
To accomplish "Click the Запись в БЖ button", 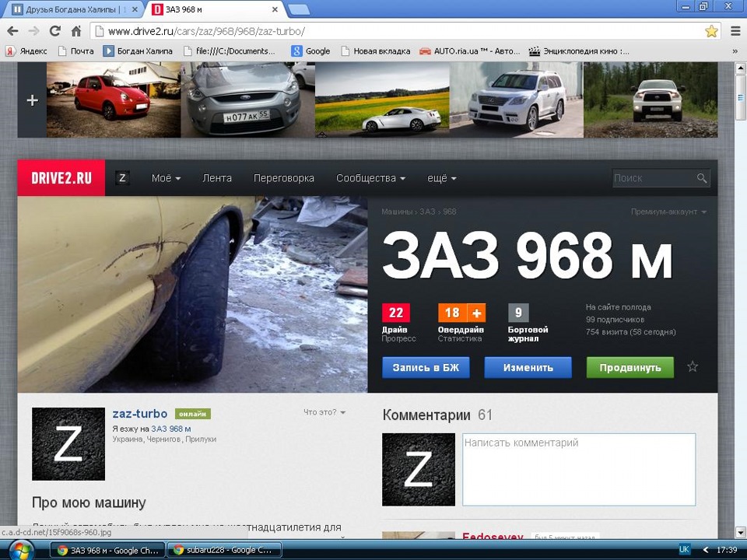I will click(426, 368).
